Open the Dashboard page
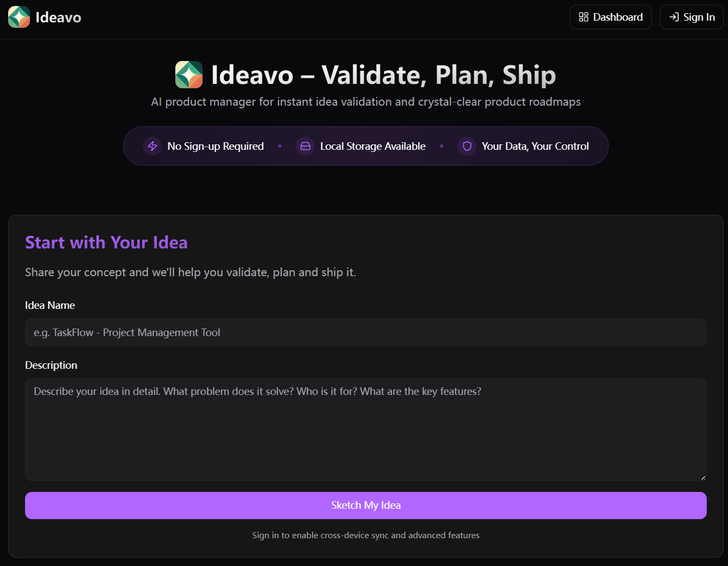 610,17
